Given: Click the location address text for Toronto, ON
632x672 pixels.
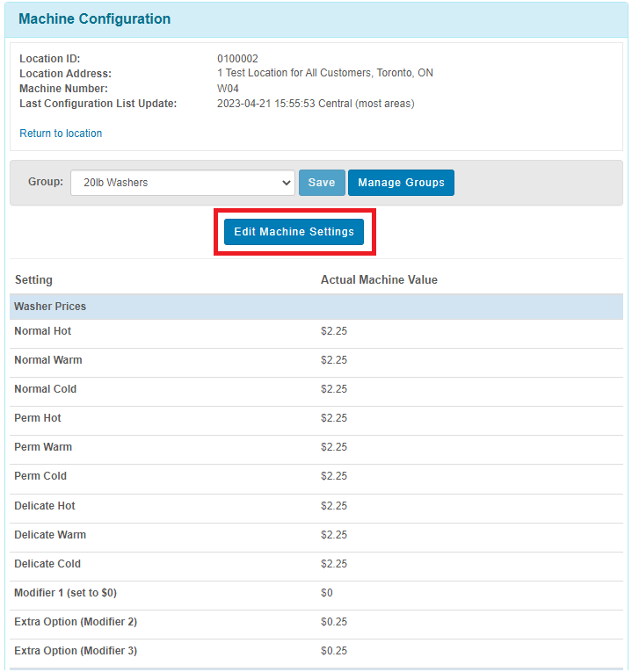Looking at the screenshot, I should tap(325, 73).
